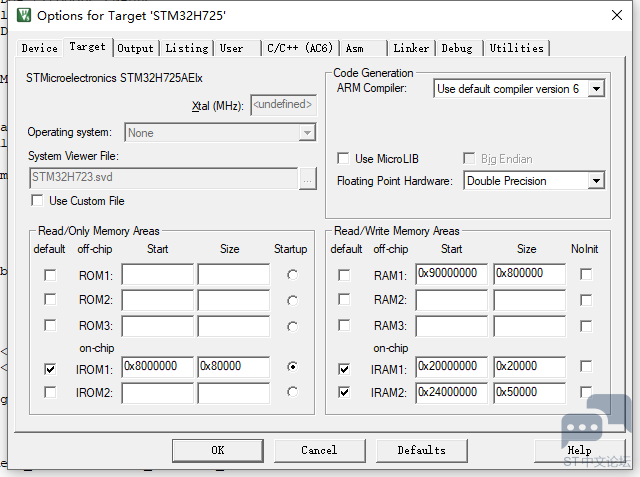Edit the RAM1 Start address 0x90000000
The height and width of the screenshot is (477, 640).
coord(451,274)
